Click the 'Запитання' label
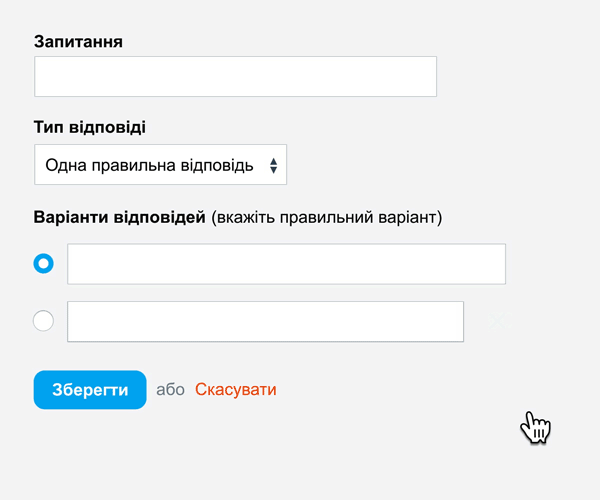Screen dimensions: 600x500 coord(78,42)
